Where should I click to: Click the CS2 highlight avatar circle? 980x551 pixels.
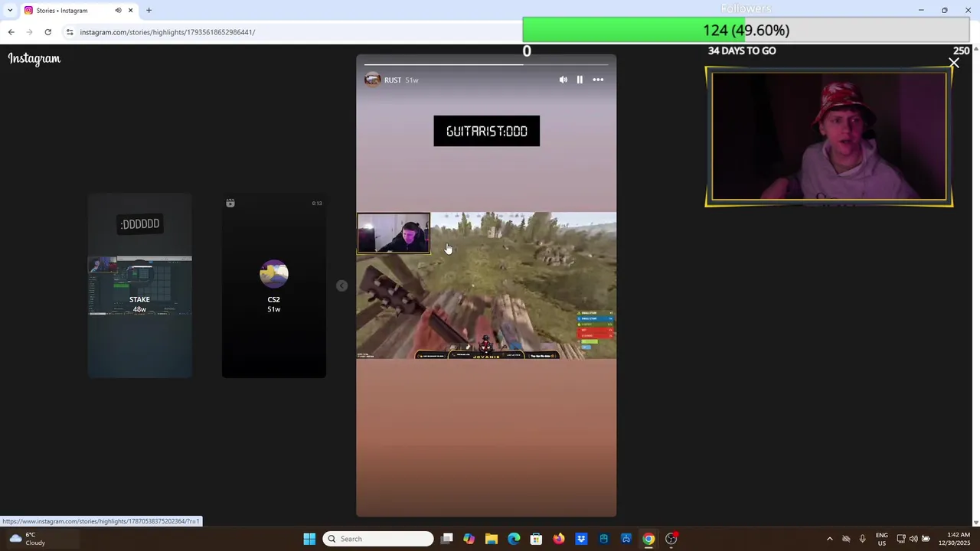pyautogui.click(x=274, y=274)
